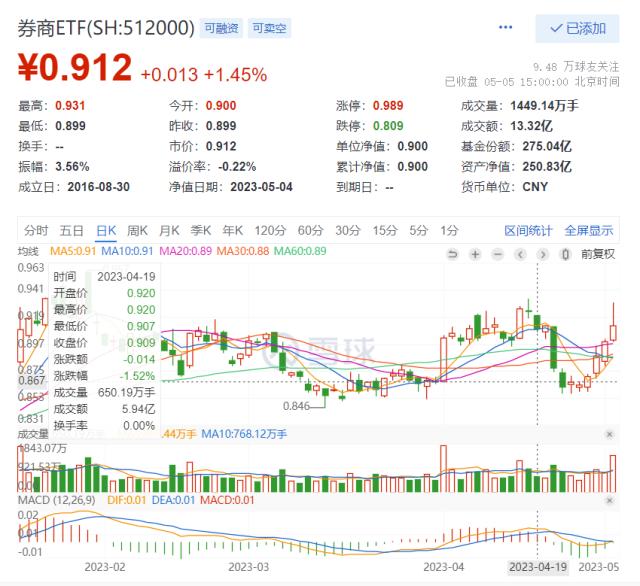Click the 可卖空 tag

click(269, 28)
